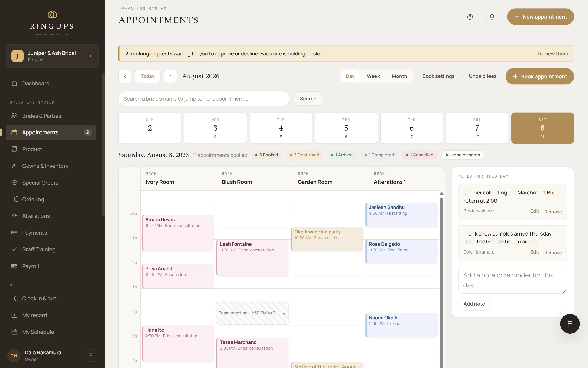Filter by 1 Arrived status

(342, 155)
